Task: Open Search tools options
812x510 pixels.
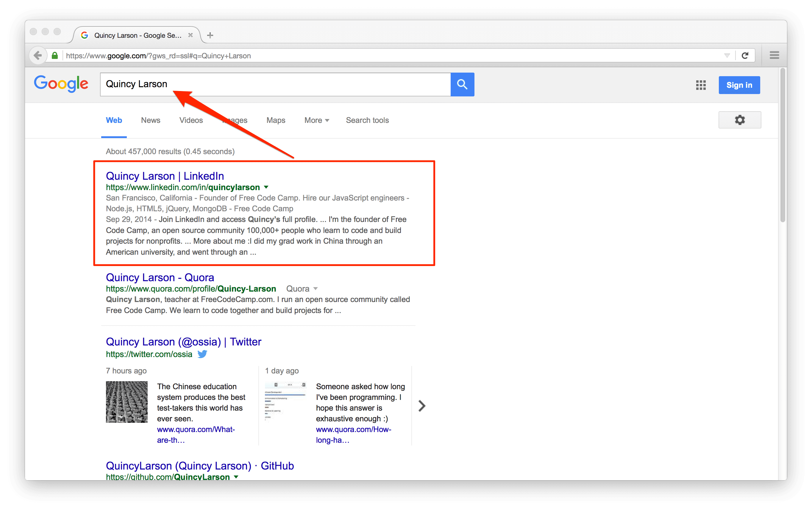Action: [367, 120]
